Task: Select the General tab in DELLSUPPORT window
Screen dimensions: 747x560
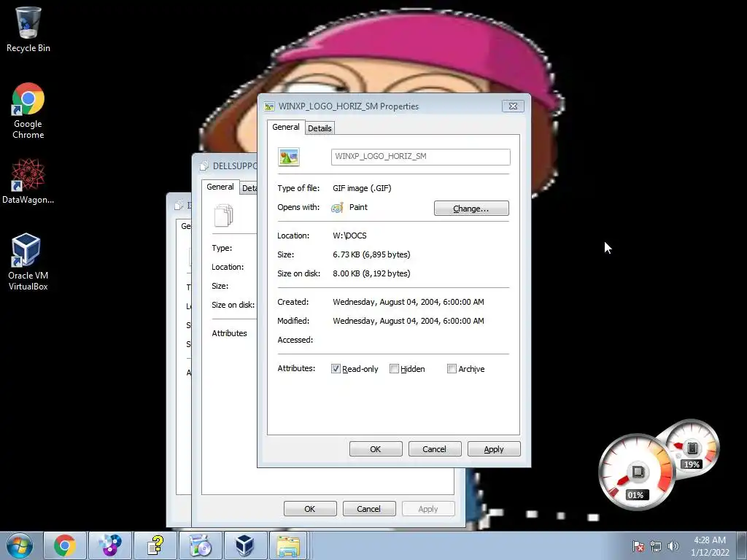Action: (x=220, y=187)
